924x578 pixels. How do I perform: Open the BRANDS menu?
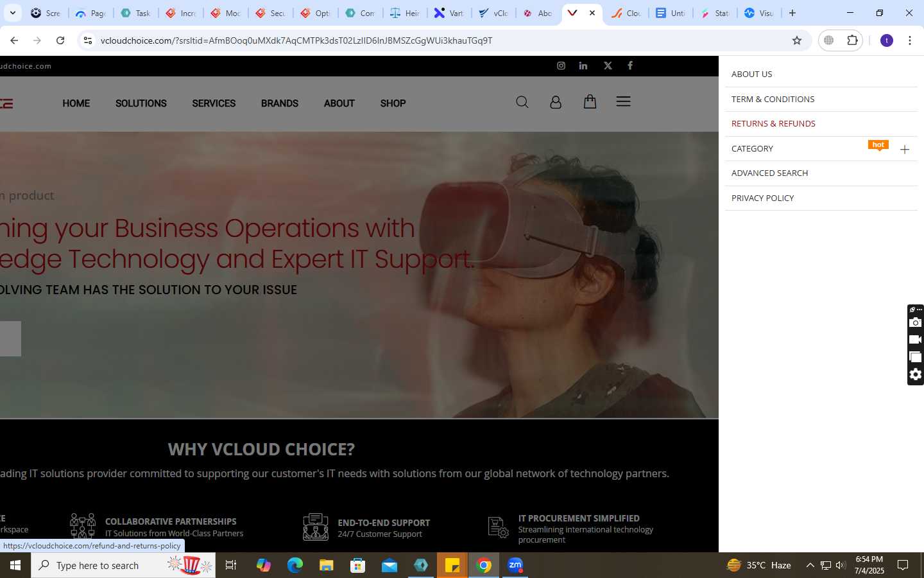click(280, 103)
